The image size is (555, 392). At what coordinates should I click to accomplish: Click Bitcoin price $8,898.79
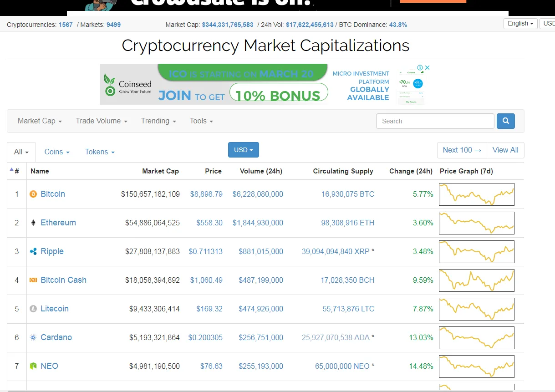(x=206, y=194)
